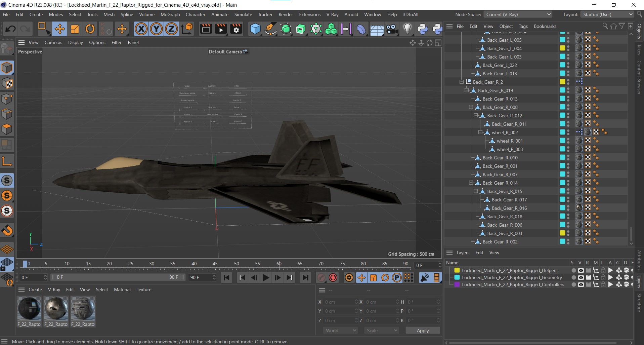Viewport: 644px width, 345px height.
Task: Open Layers menu in Layer Manager
Action: (x=463, y=253)
